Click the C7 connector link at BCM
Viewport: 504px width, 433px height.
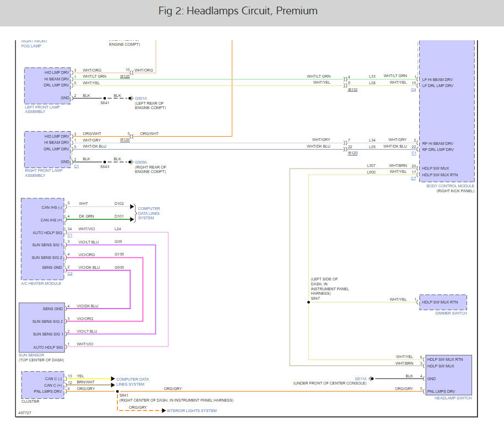click(413, 178)
